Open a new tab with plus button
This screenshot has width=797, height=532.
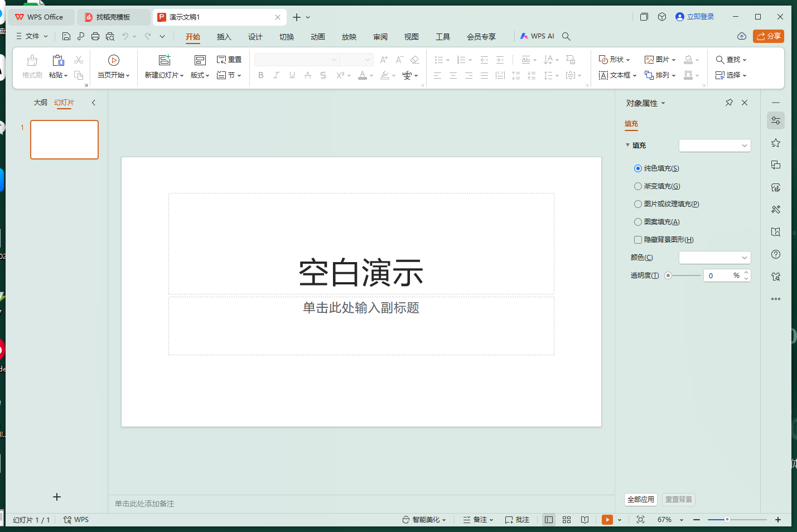[x=297, y=17]
